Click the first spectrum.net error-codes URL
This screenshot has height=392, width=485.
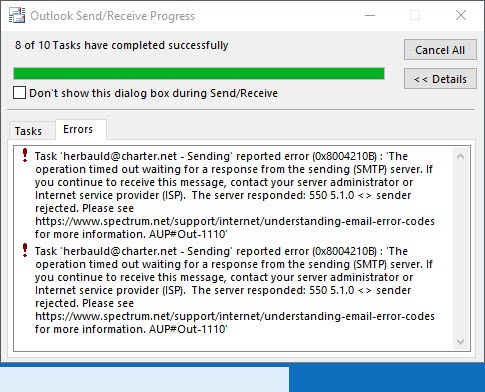(x=235, y=221)
